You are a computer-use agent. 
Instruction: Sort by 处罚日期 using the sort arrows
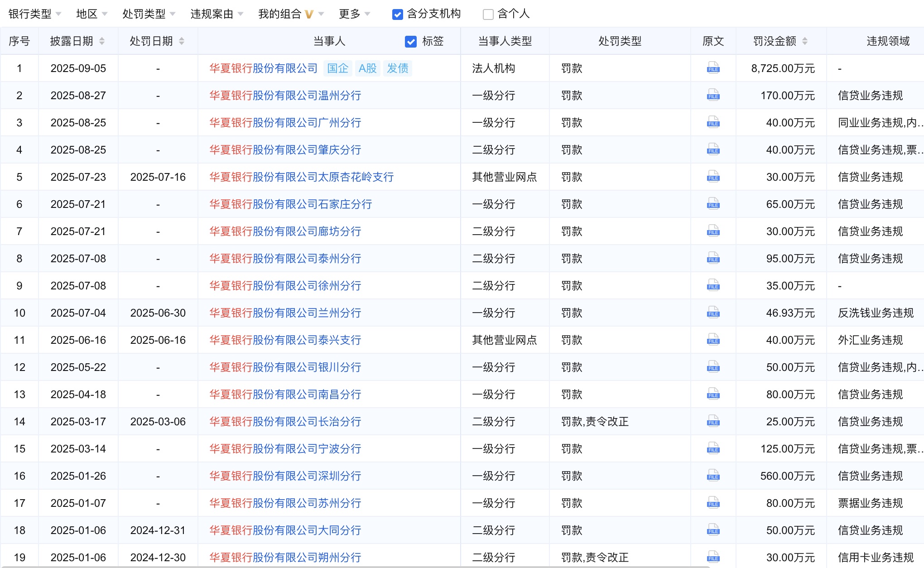tap(182, 41)
